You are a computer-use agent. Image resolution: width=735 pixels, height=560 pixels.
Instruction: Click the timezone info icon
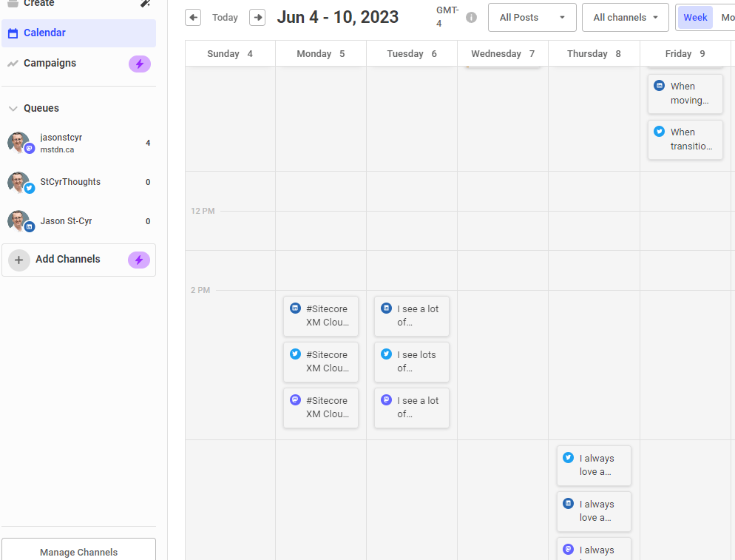coord(471,18)
